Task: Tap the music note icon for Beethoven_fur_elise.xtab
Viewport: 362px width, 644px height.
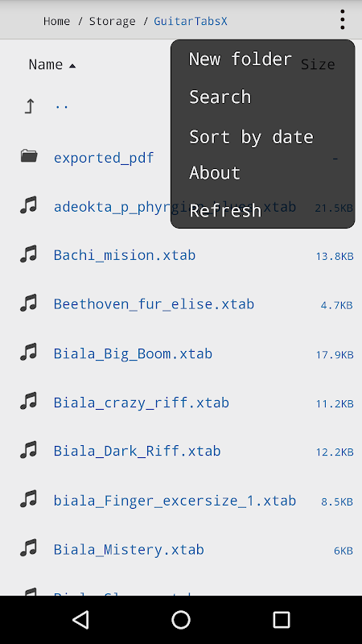Action: [x=29, y=303]
